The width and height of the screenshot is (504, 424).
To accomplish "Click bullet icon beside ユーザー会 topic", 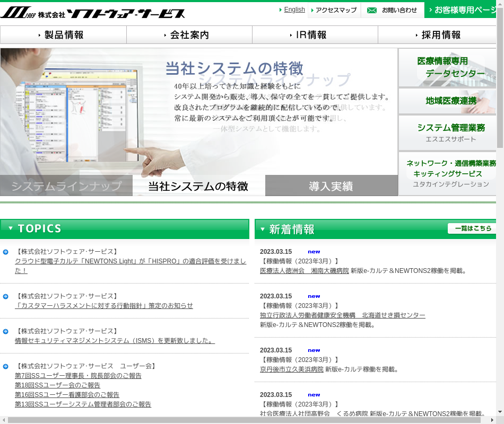I will 5,367.
